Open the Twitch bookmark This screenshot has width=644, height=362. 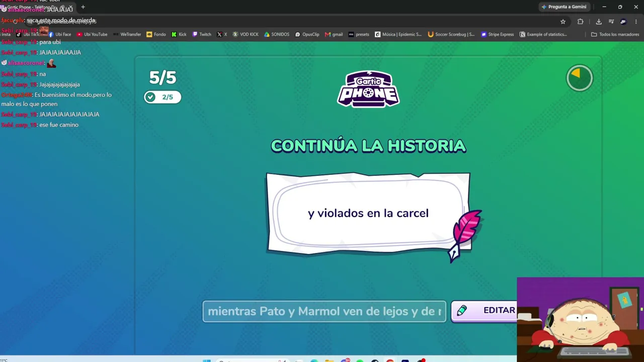pos(202,35)
